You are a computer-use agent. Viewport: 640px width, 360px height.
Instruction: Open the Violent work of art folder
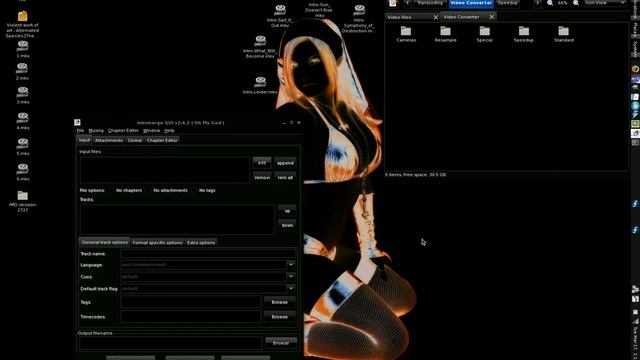pyautogui.click(x=22, y=24)
